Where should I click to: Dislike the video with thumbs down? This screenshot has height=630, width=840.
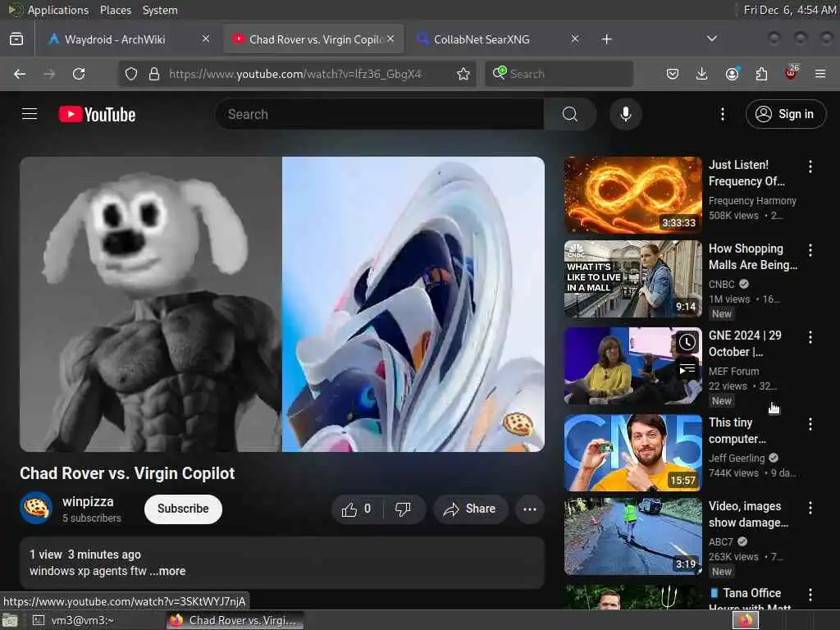tap(404, 509)
